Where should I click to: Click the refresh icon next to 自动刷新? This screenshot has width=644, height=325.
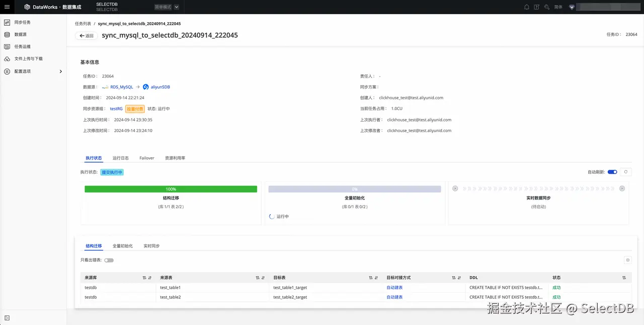pos(626,172)
